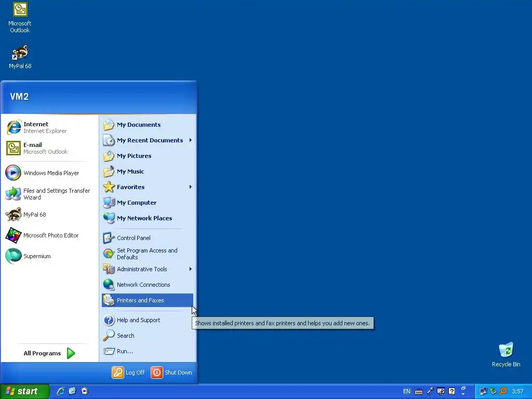Open Internet Explorer from the Start menu
This screenshot has width=532, height=399.
click(49, 128)
